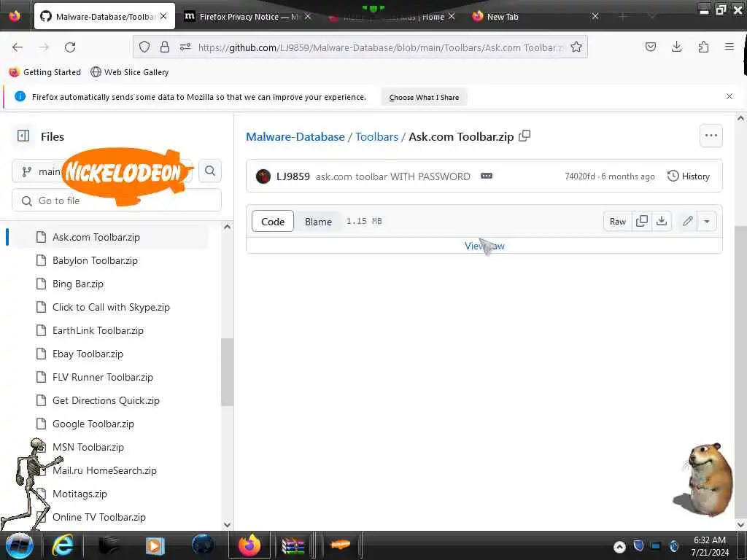Copy raw file contents icon

pos(642,221)
